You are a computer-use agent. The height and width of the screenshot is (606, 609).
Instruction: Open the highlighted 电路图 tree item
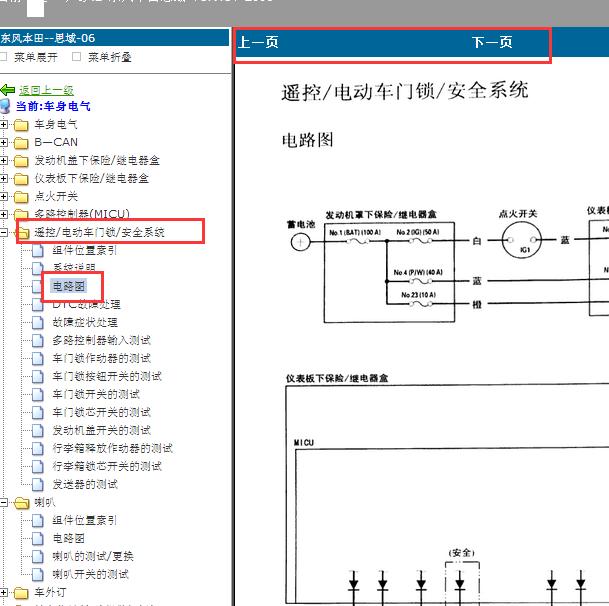click(69, 286)
